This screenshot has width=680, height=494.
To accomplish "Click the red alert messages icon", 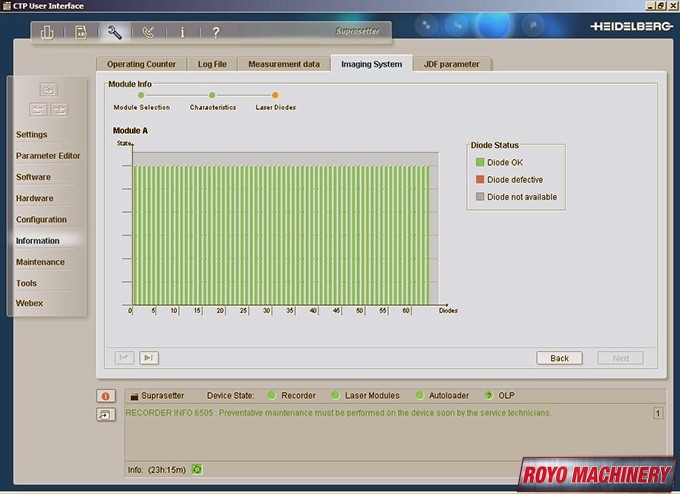I will click(105, 395).
